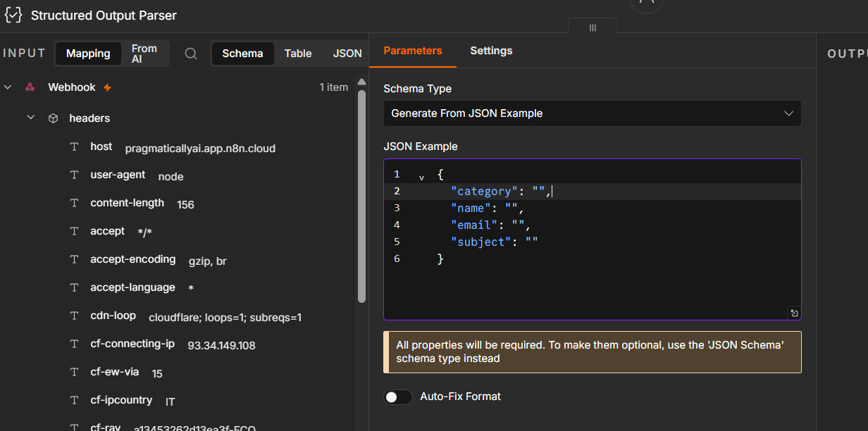Collapse the Webhook node tree
Screen dimensions: 868x431
coord(8,87)
